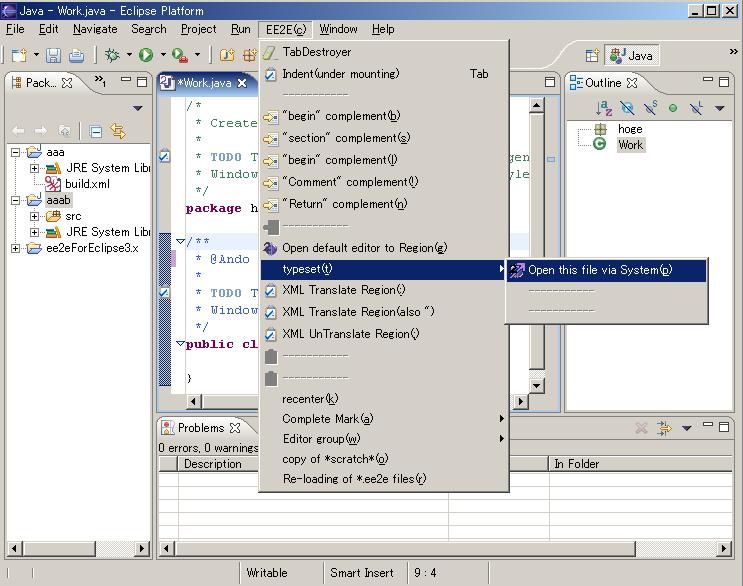Collapse the aaa project node
The height and width of the screenshot is (586, 743).
click(x=16, y=152)
